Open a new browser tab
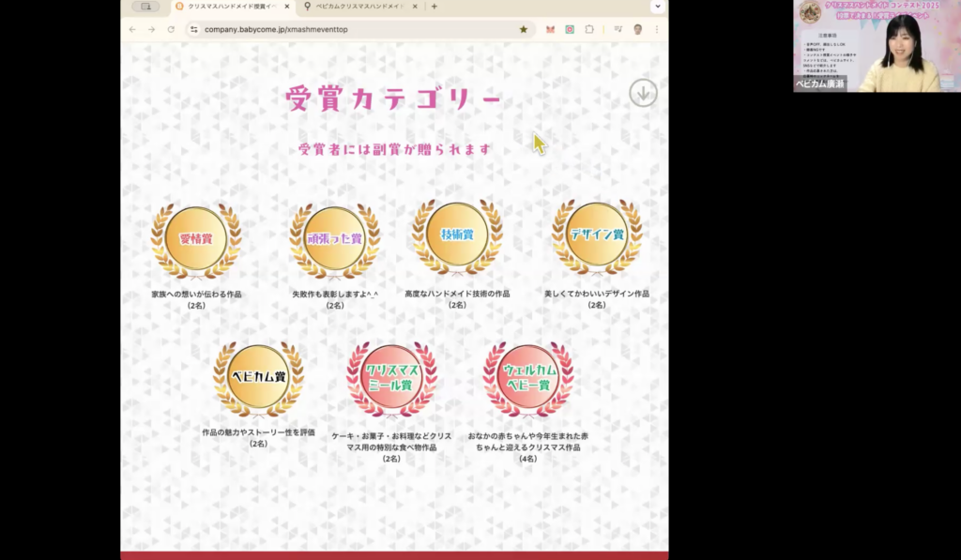 coord(434,7)
